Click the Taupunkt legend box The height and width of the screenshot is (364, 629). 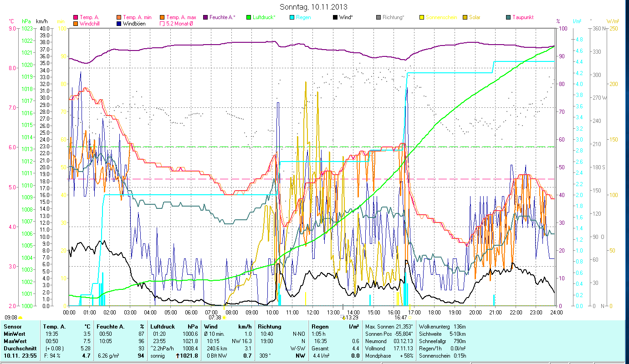tap(508, 17)
